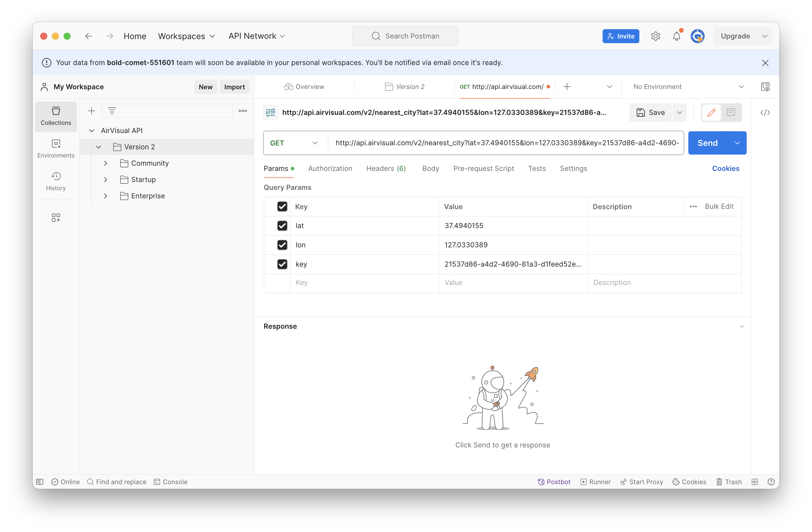
Task: Click the Search Postman field
Action: pos(405,36)
